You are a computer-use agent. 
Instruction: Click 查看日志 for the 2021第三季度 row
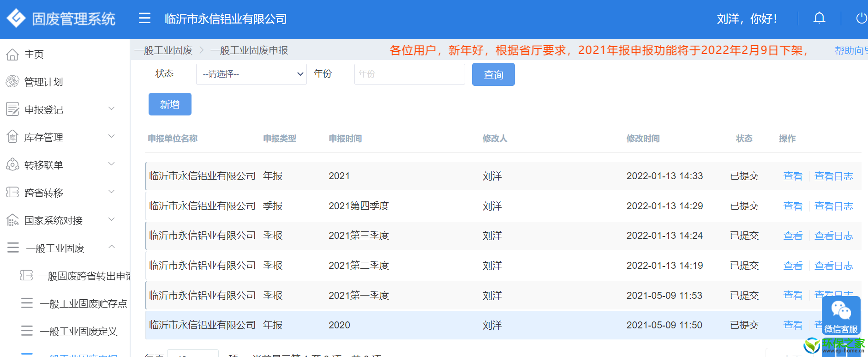pyautogui.click(x=833, y=236)
